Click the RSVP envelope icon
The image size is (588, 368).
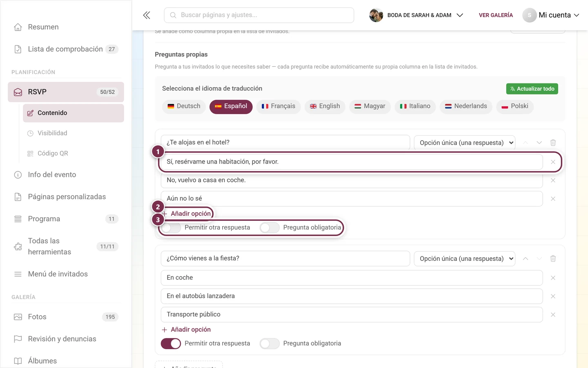18,92
